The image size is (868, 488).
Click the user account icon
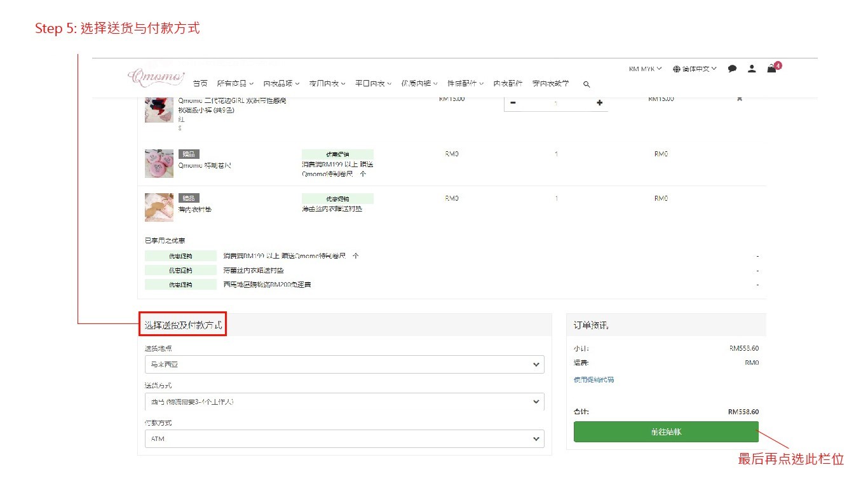tap(752, 69)
